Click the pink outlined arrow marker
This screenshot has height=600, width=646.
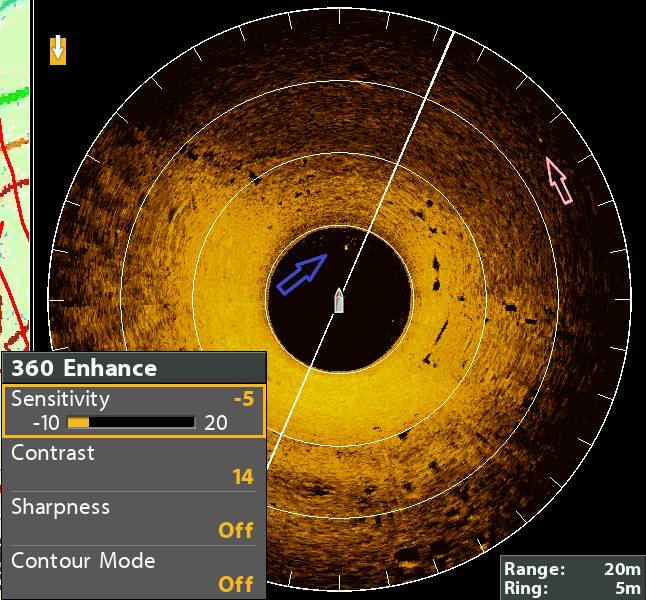(557, 180)
